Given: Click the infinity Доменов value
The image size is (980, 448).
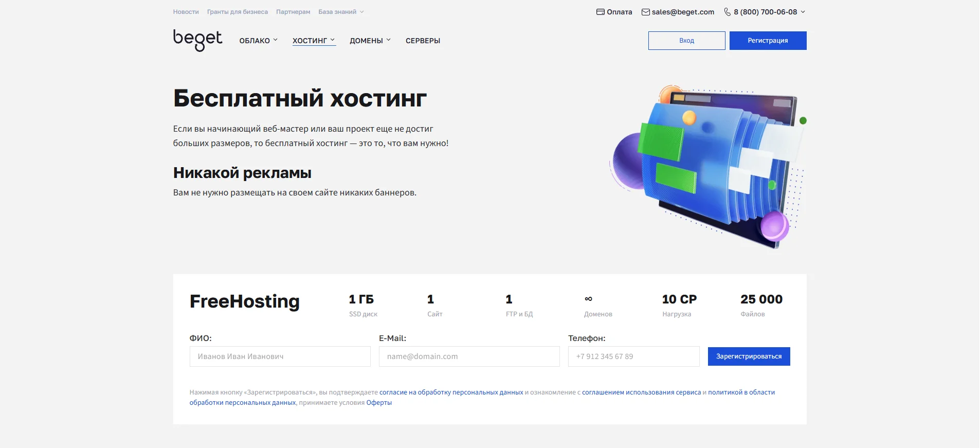Looking at the screenshot, I should pos(589,299).
